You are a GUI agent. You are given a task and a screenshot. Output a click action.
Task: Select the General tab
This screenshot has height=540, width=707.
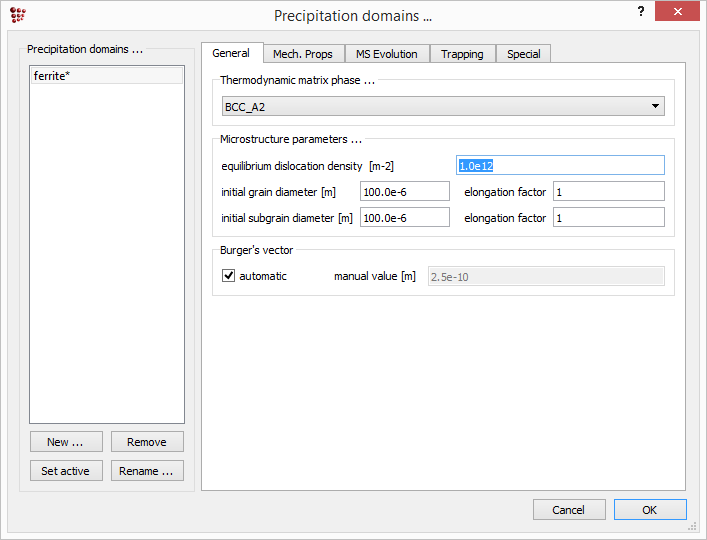point(232,54)
